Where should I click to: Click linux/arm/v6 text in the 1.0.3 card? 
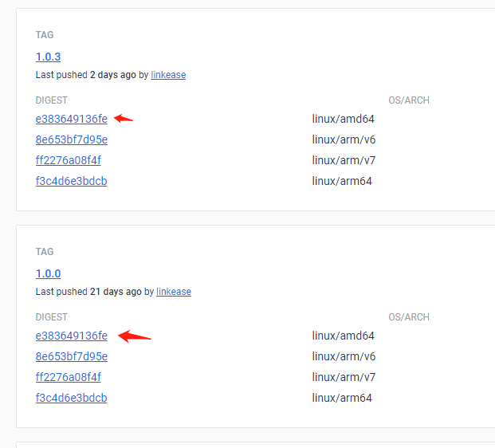point(344,140)
